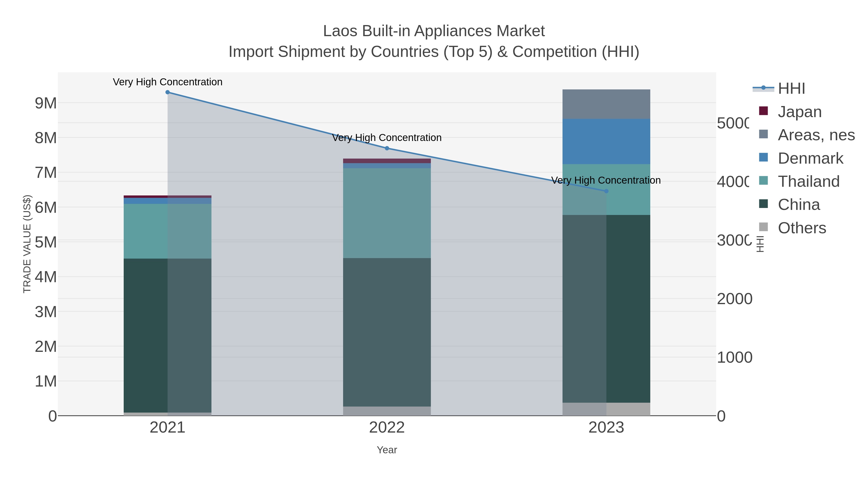Click the Thailand teal legend swatch
This screenshot has height=488, width=868.
tap(763, 180)
